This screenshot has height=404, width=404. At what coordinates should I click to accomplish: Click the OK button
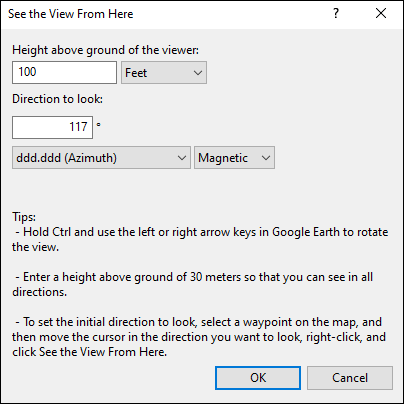[258, 378]
